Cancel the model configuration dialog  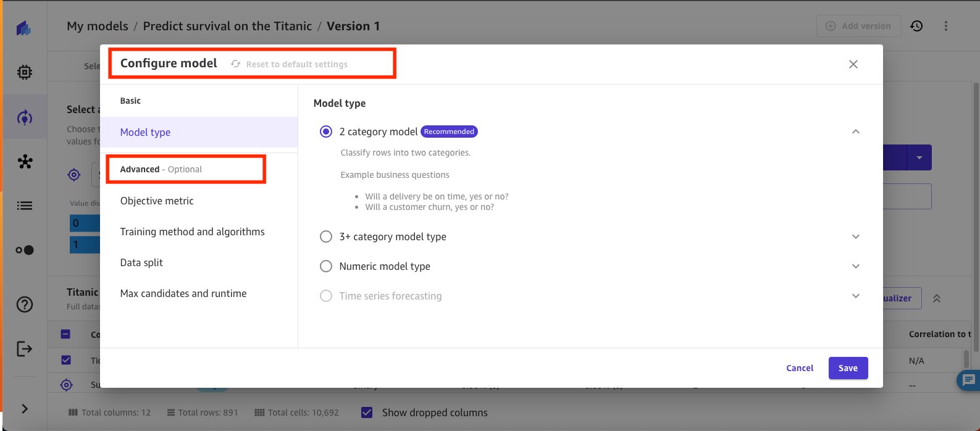point(800,368)
